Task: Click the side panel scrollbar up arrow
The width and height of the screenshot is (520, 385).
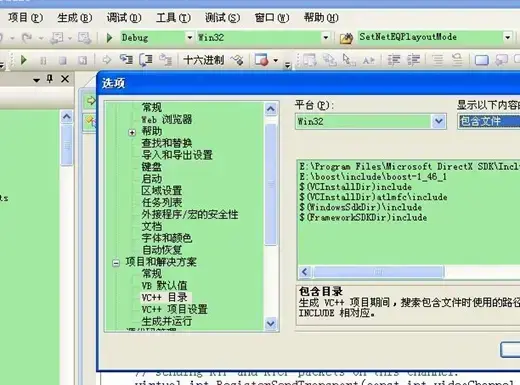Action: point(67,117)
